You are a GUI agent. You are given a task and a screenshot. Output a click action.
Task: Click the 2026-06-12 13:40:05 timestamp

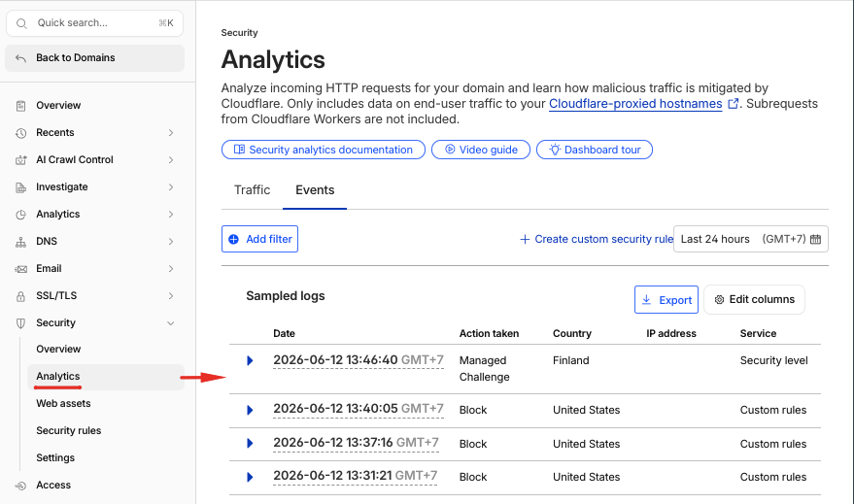point(359,409)
